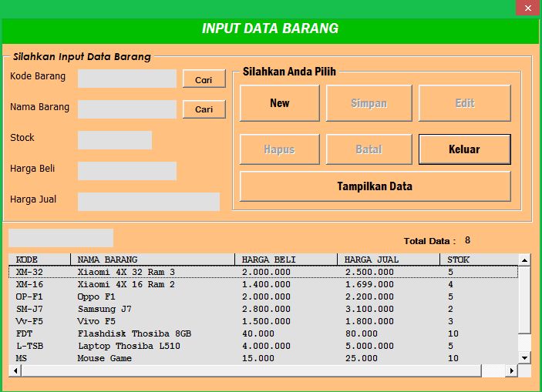Click item name Samsung J7
The image size is (542, 392).
click(x=104, y=309)
